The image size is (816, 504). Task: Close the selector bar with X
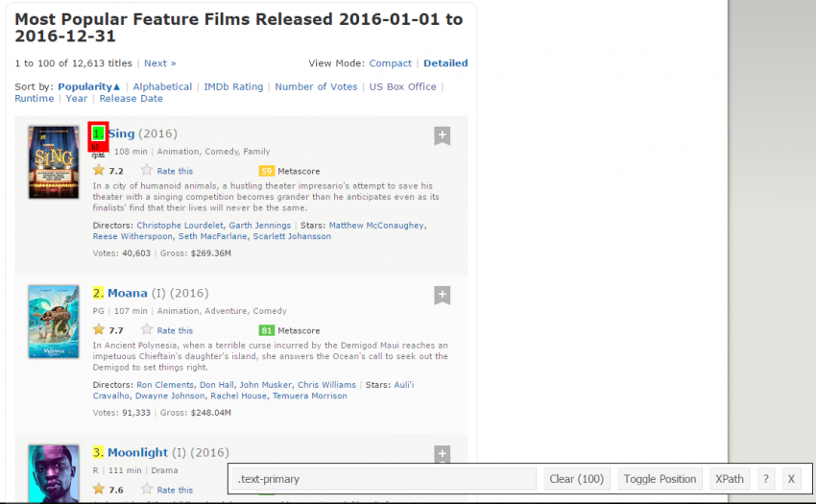click(x=791, y=479)
